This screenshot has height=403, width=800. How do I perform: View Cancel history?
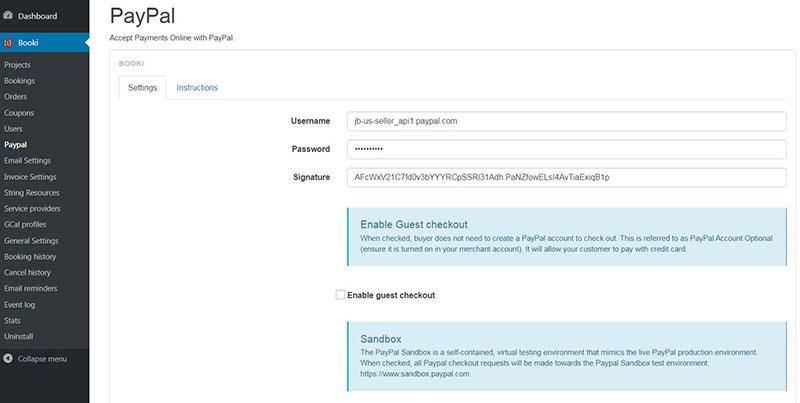click(x=28, y=272)
